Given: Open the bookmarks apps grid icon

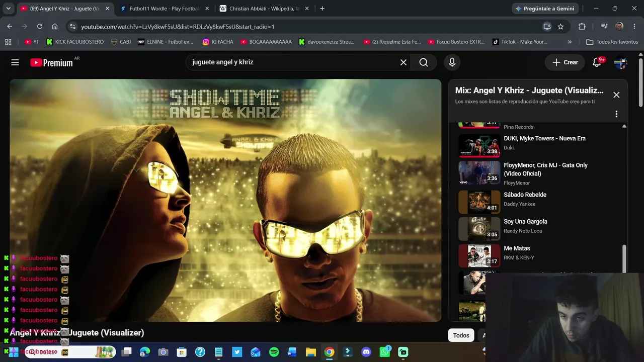Looking at the screenshot, I should coord(8,42).
